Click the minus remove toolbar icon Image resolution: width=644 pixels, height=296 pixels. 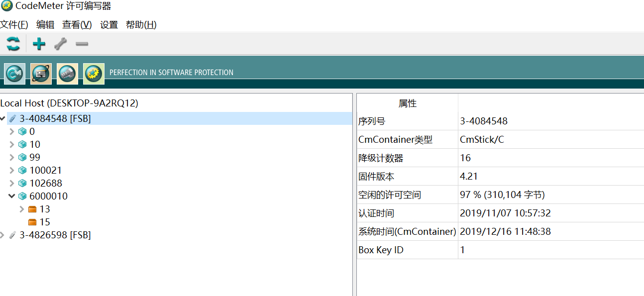click(x=82, y=44)
